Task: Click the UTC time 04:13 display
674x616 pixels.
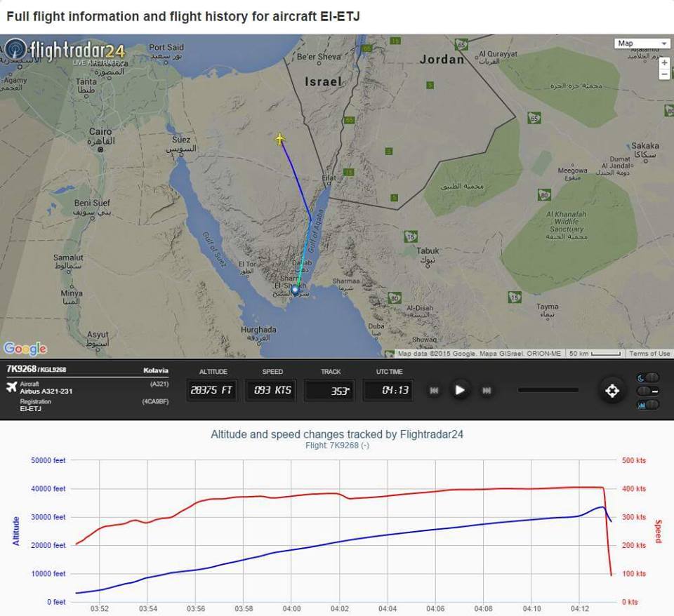Action: pos(388,390)
